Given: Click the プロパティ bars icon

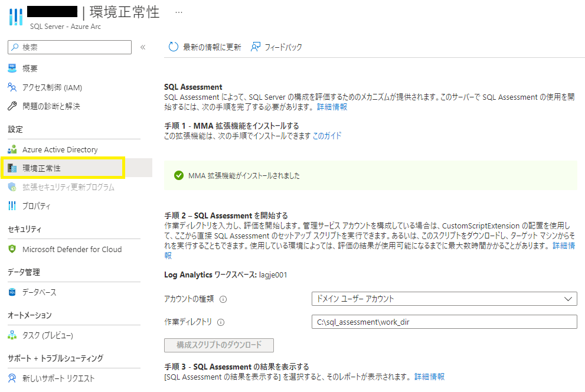Looking at the screenshot, I should point(12,206).
